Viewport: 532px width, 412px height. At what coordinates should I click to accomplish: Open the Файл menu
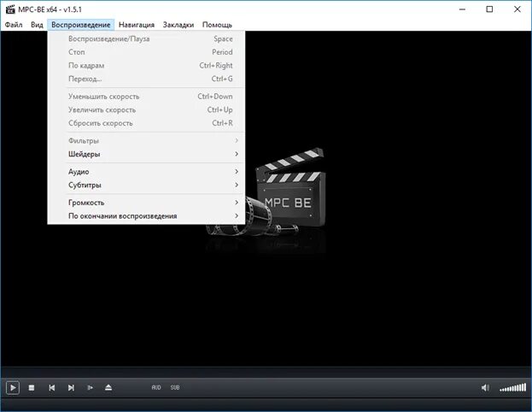(14, 25)
